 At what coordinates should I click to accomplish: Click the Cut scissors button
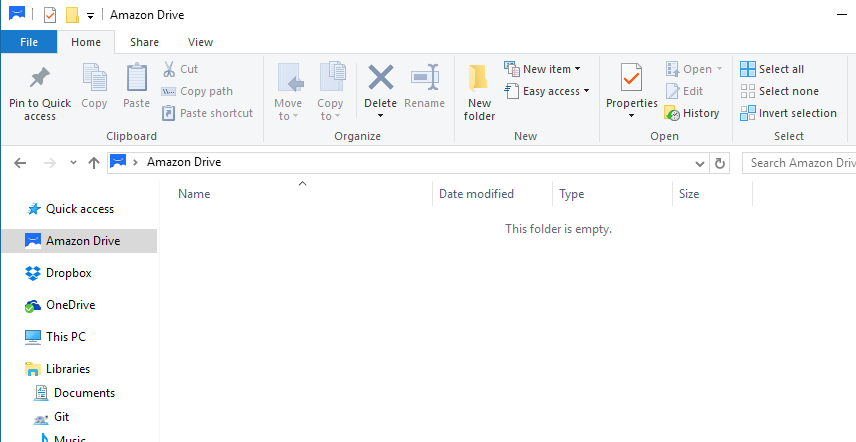(x=180, y=69)
